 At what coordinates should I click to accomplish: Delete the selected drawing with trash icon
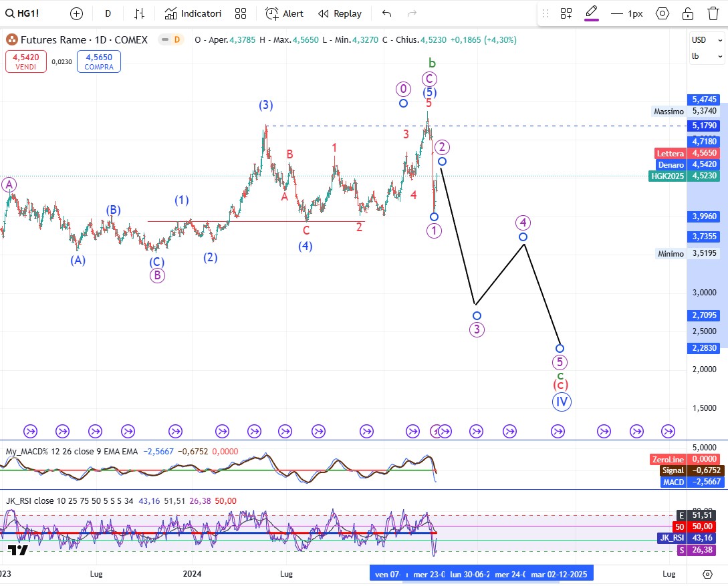[713, 13]
